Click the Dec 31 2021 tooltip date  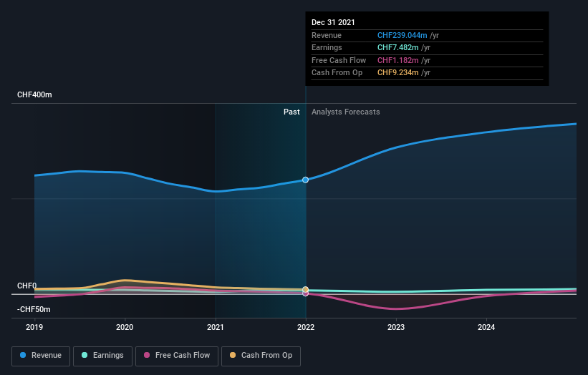pyautogui.click(x=333, y=22)
